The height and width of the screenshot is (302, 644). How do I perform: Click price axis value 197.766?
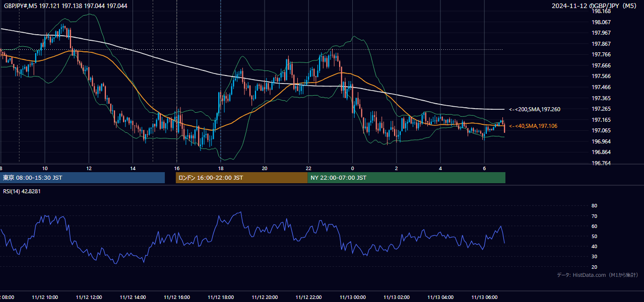pyautogui.click(x=601, y=54)
